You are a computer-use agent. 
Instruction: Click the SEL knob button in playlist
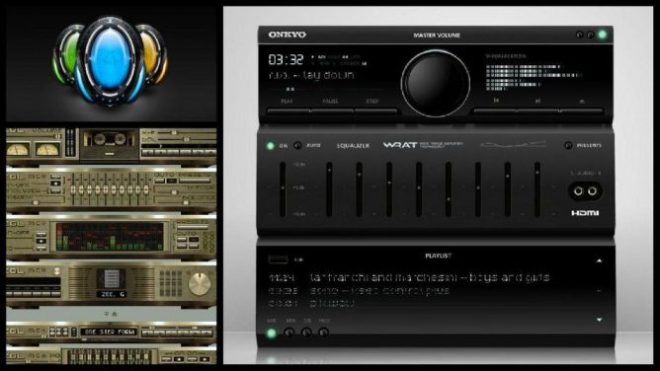(306, 333)
